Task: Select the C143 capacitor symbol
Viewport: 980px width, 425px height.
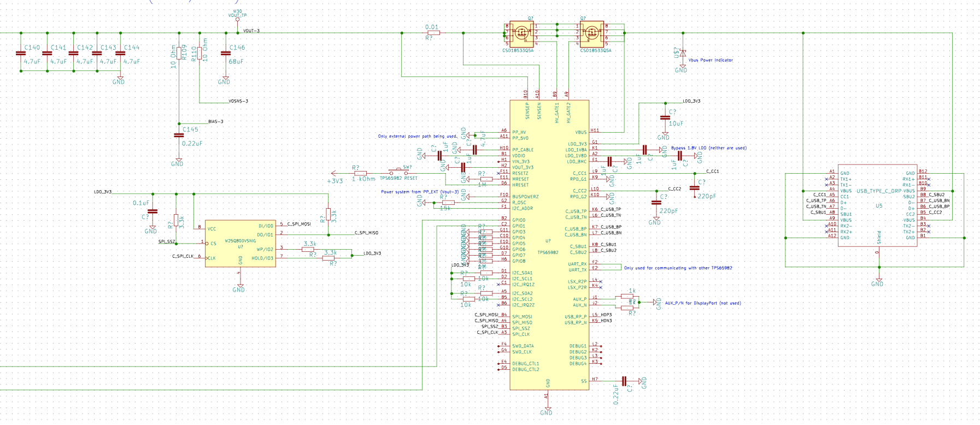Action: pyautogui.click(x=97, y=54)
